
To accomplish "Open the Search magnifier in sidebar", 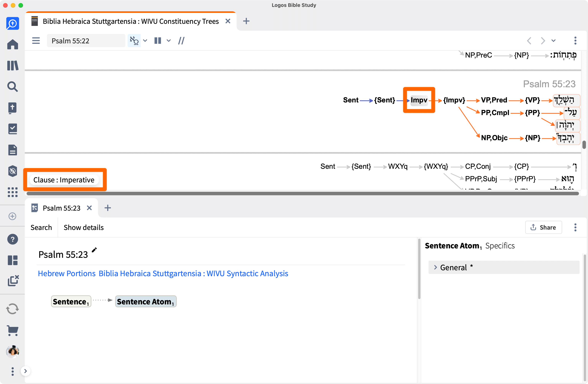I will point(13,87).
